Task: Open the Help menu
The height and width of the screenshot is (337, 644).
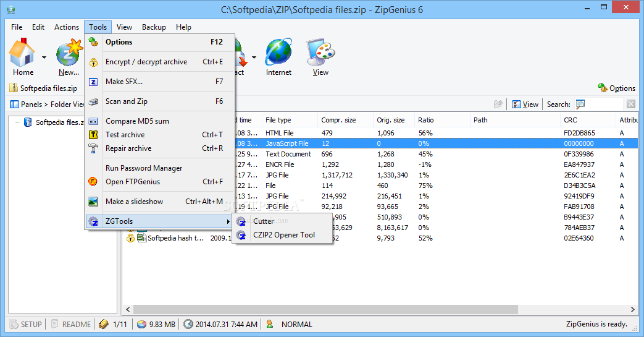Action: click(x=183, y=27)
